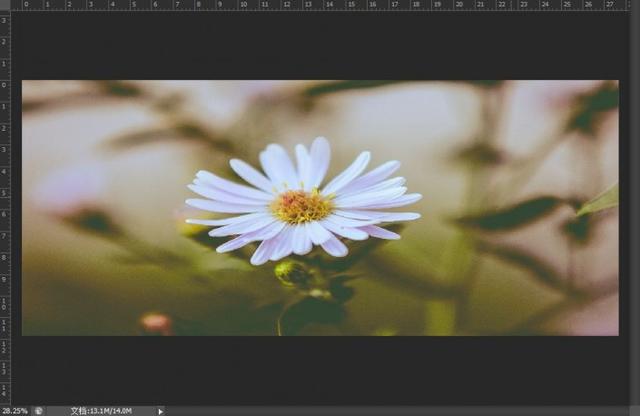Click the status bar export preview icon
Screen dimensions: 640x416
coord(39,411)
